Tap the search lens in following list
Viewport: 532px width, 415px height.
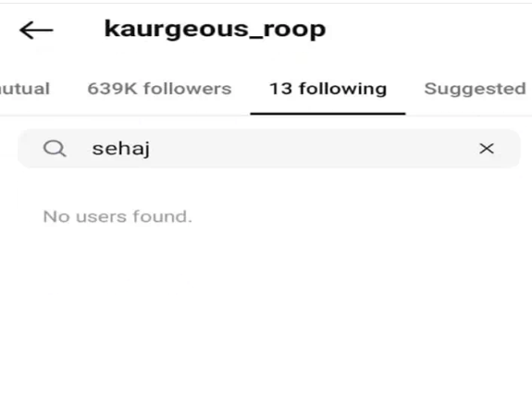[x=55, y=149]
